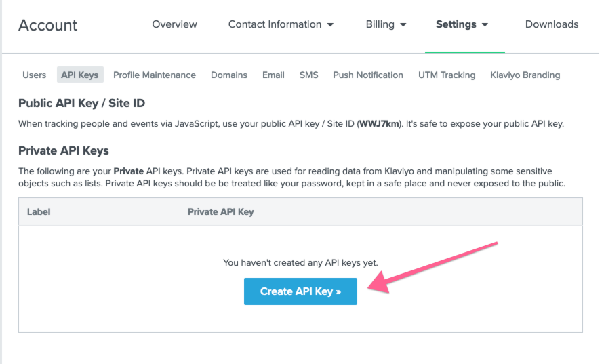
Task: Open the Domains settings tab
Action: coord(229,75)
